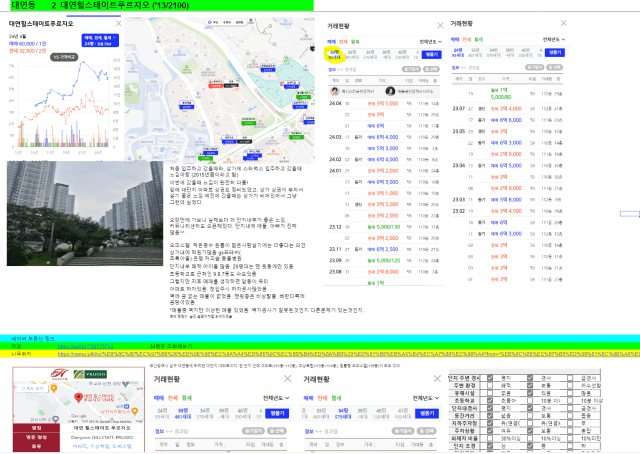Image resolution: width=640 pixels, height=454 pixels.
Task: Click 매매 60,000 / 1건 price text
Action: tap(27, 44)
